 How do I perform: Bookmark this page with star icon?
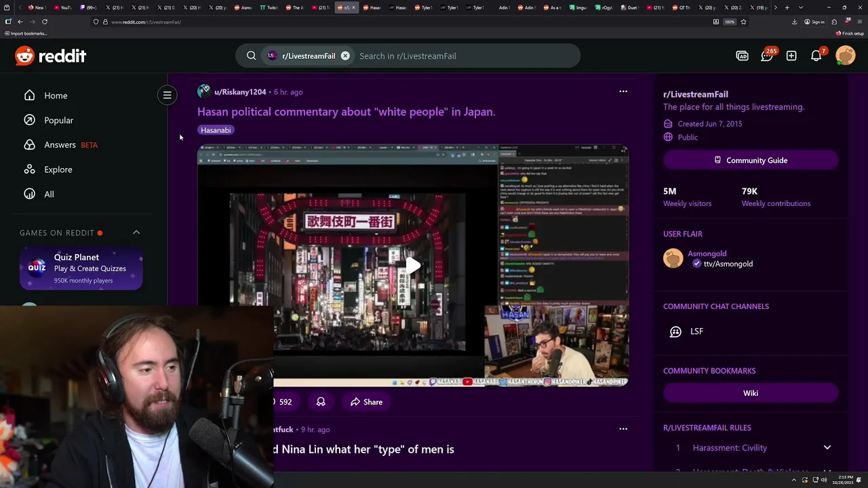coord(743,22)
